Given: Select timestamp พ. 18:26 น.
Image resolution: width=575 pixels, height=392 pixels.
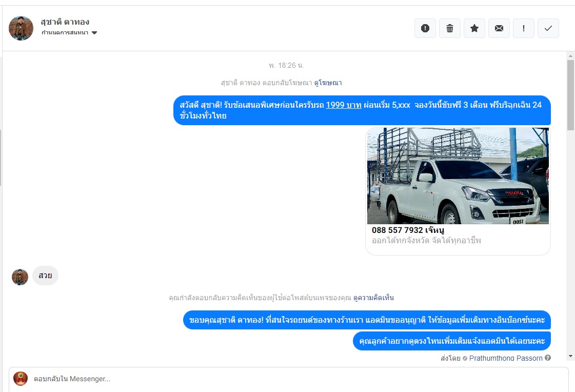Looking at the screenshot, I should (286, 65).
